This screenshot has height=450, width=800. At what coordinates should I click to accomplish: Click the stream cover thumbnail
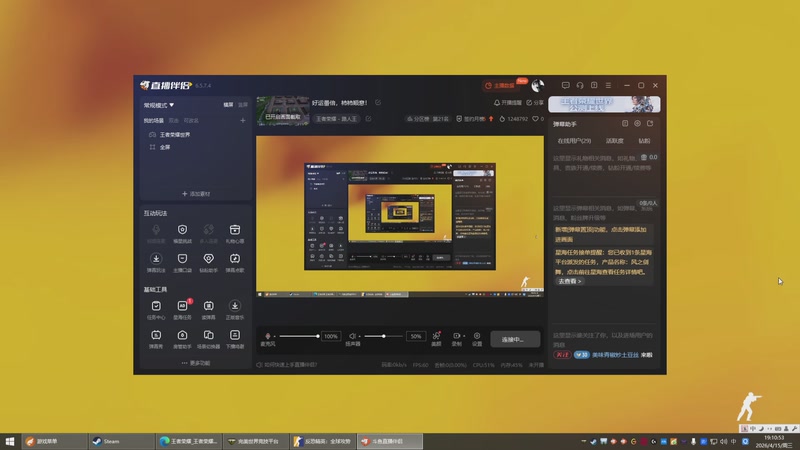click(283, 110)
